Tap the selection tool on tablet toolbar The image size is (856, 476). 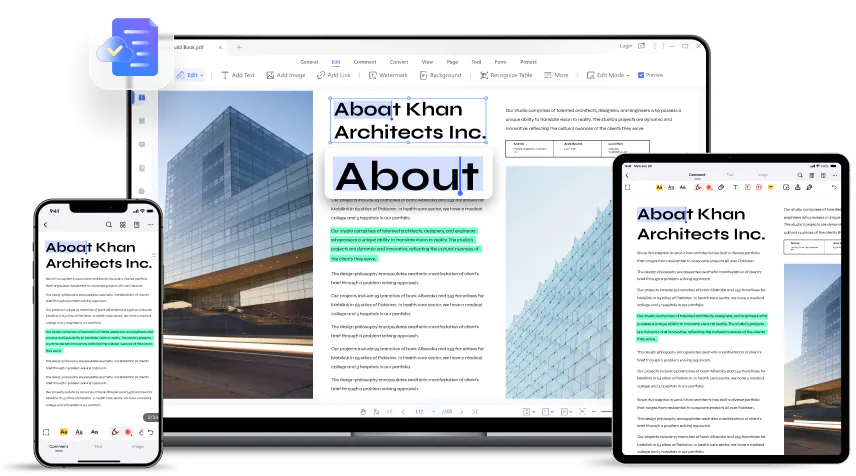628,187
